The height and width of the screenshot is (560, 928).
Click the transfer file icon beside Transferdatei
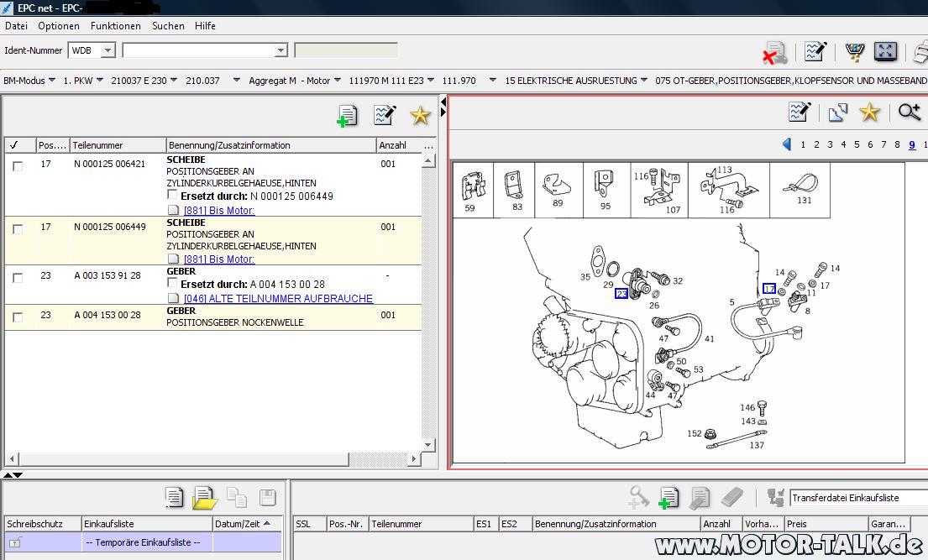pos(775,497)
